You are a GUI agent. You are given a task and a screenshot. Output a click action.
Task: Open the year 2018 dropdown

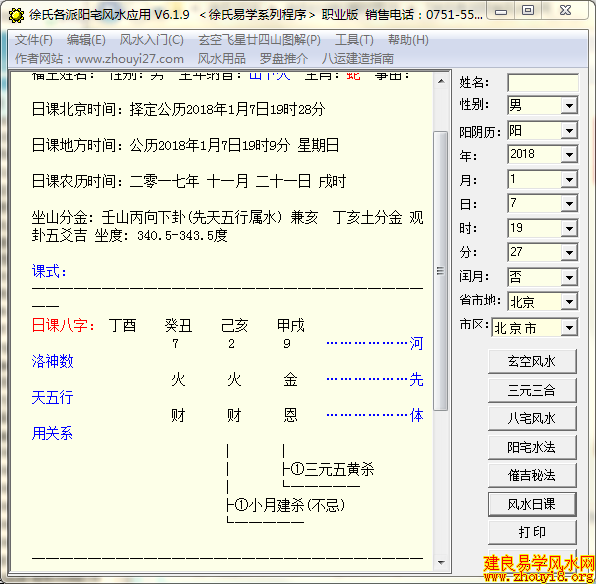(569, 155)
